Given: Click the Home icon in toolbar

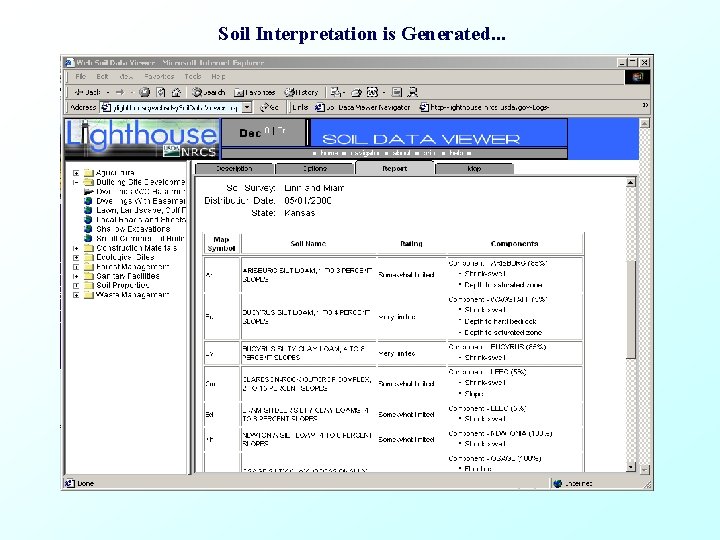Looking at the screenshot, I should coord(176,92).
